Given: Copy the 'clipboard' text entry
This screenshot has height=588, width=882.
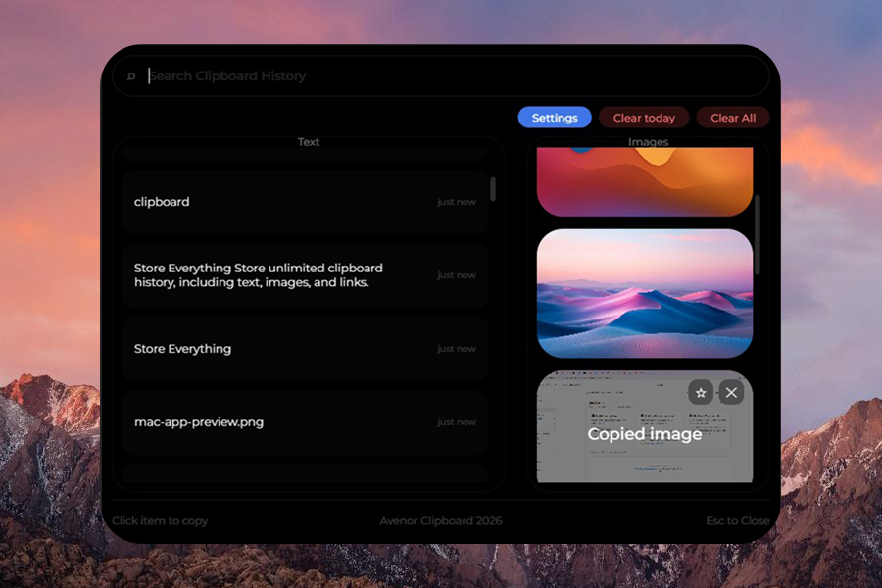Looking at the screenshot, I should [307, 202].
